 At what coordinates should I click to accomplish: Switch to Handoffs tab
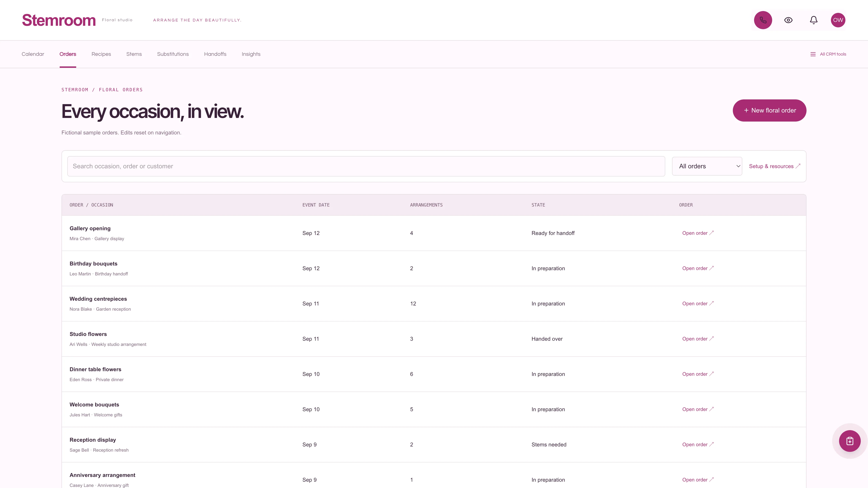coord(215,54)
